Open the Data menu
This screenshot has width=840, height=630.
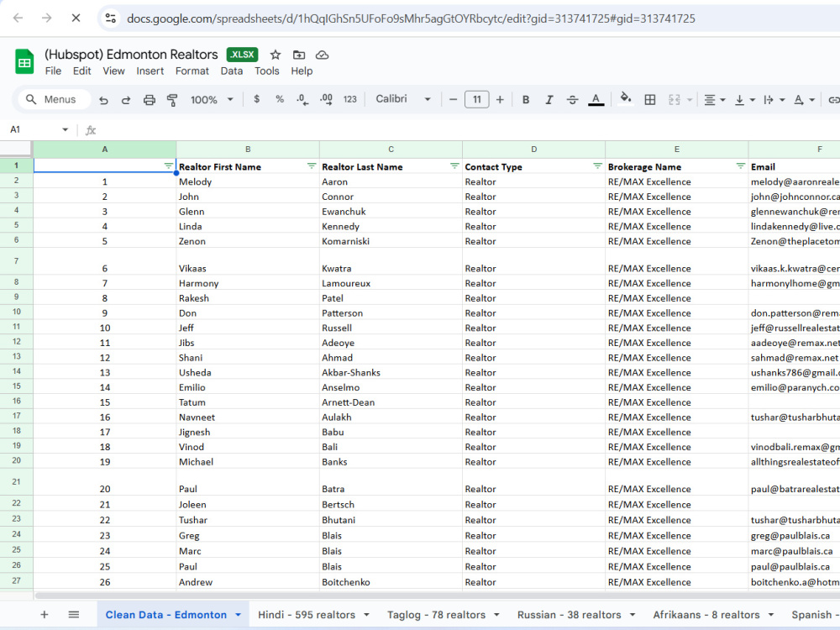coord(232,71)
